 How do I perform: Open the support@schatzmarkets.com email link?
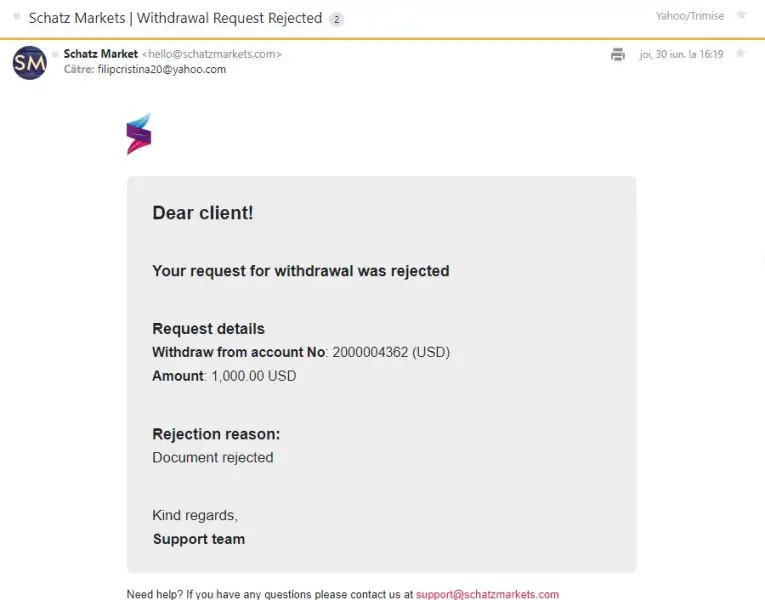coord(487,594)
